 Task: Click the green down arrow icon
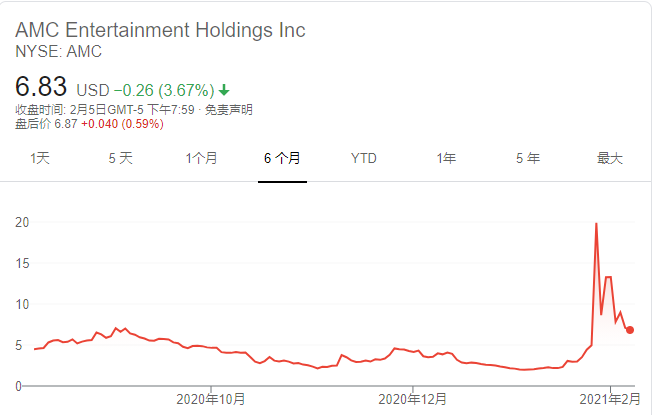(x=224, y=90)
